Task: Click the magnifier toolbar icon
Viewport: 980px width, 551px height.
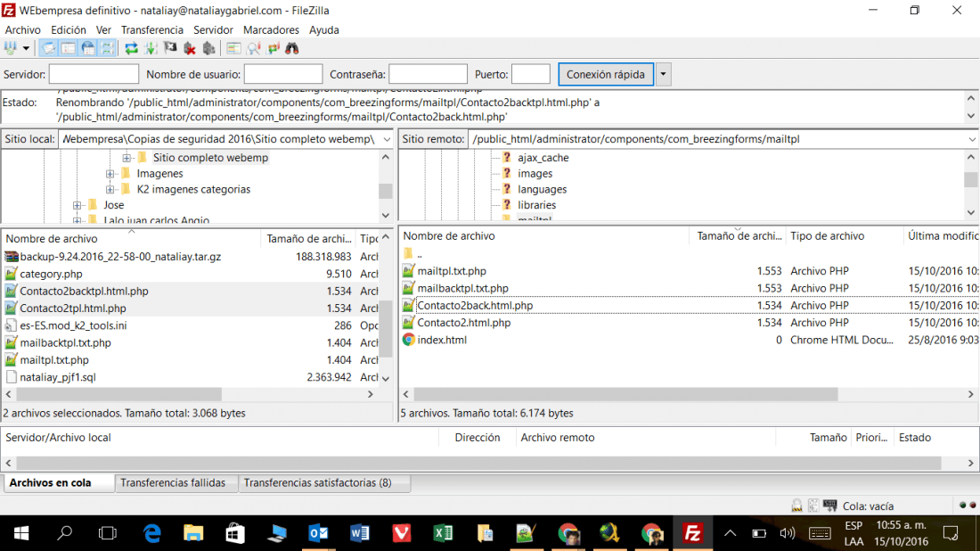Action: [253, 48]
